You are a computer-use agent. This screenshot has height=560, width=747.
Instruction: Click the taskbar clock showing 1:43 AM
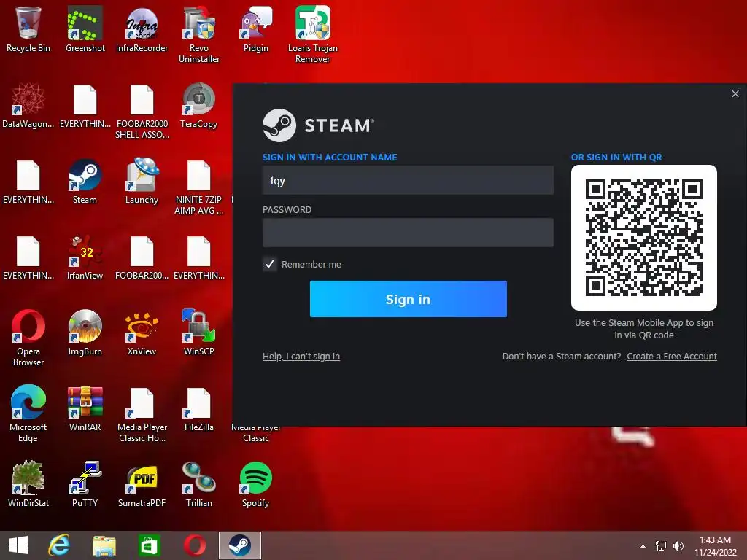pos(715,545)
